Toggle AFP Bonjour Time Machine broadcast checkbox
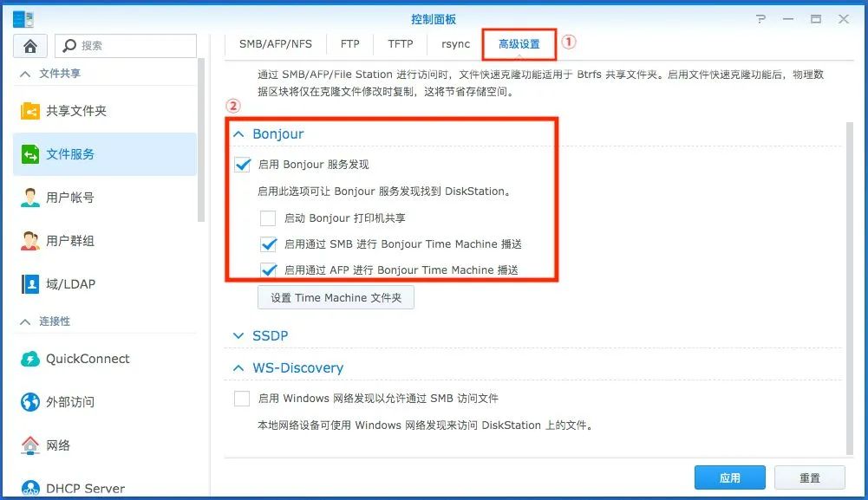 pyautogui.click(x=269, y=269)
